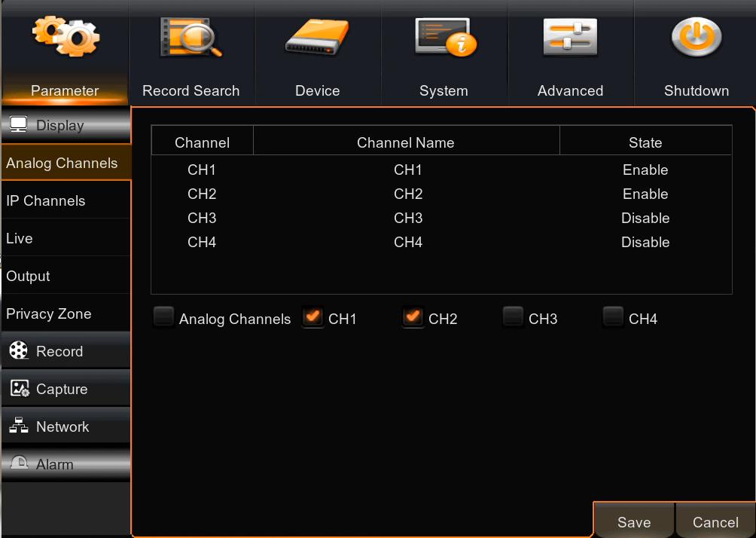
Task: Uncheck the CH2 checkbox
Action: point(413,317)
